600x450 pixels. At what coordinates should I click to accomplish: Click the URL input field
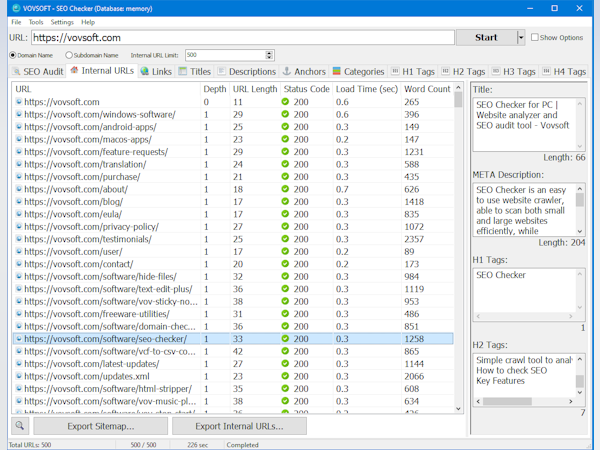[243, 38]
